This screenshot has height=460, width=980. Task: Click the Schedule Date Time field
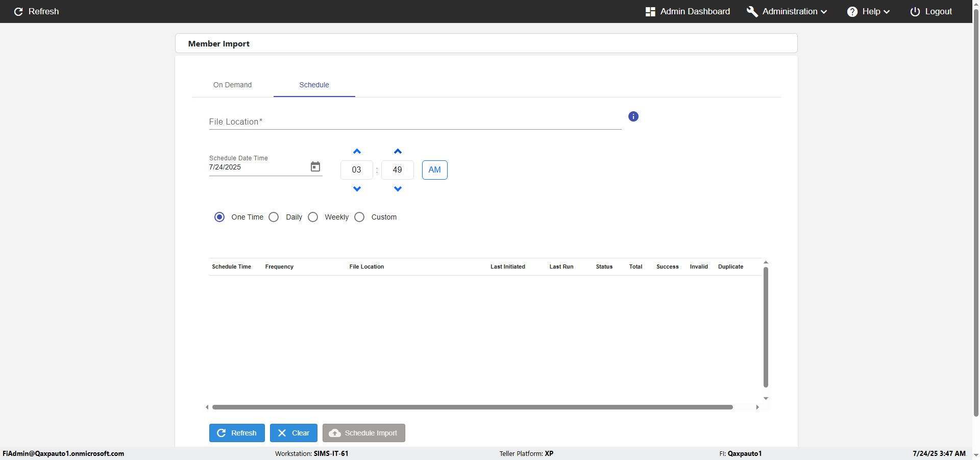click(258, 167)
